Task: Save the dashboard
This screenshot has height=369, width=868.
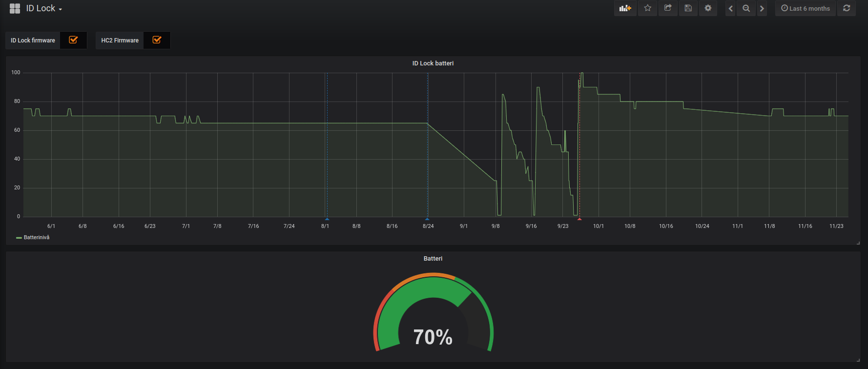Action: click(x=688, y=8)
